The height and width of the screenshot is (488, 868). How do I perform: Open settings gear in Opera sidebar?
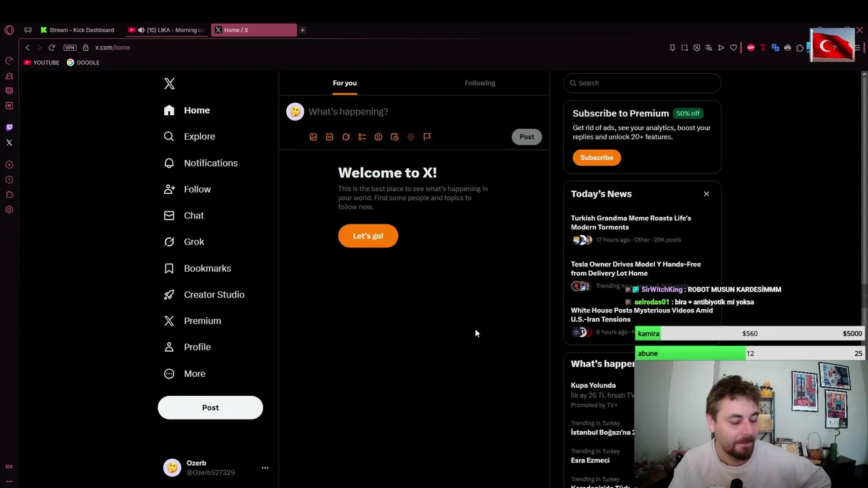(x=9, y=209)
